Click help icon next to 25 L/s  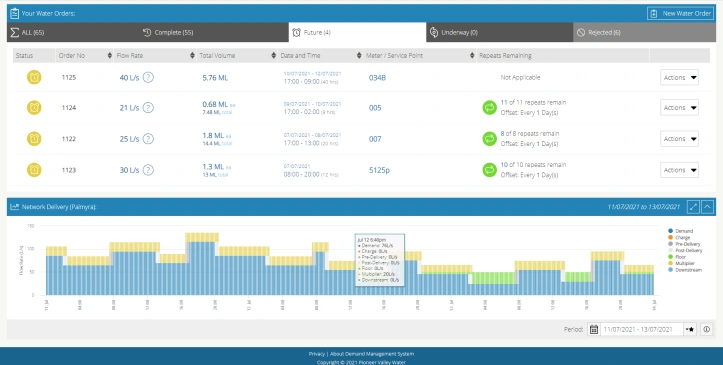[x=148, y=139]
